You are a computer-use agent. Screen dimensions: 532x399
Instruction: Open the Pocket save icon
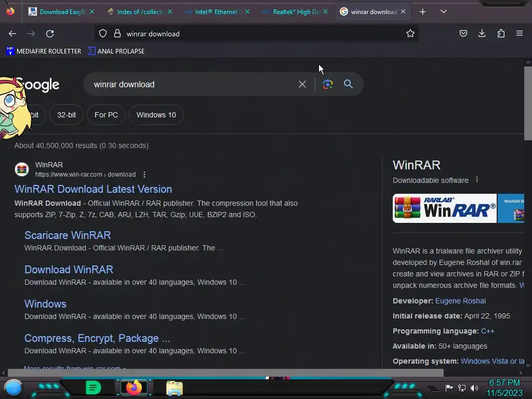[463, 34]
